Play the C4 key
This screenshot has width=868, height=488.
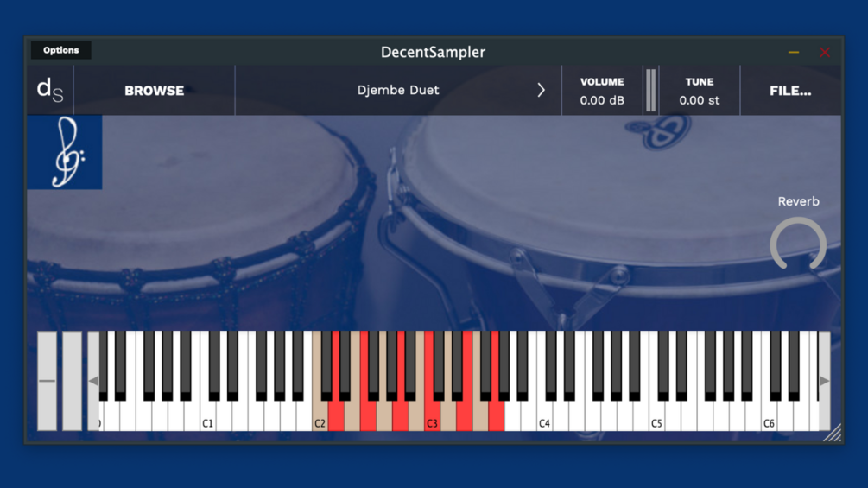pos(545,416)
